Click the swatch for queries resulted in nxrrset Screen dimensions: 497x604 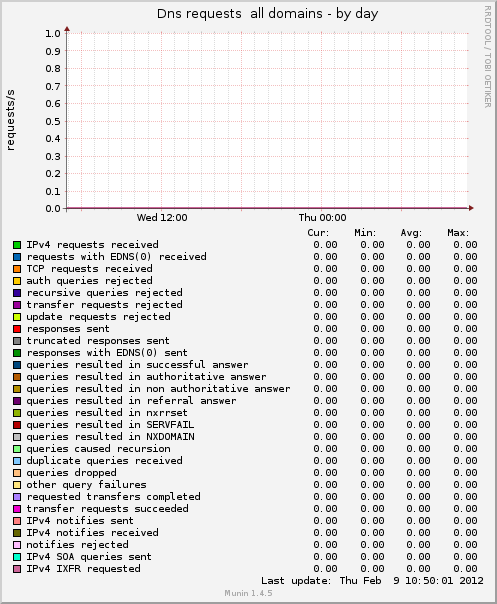coord(17,413)
